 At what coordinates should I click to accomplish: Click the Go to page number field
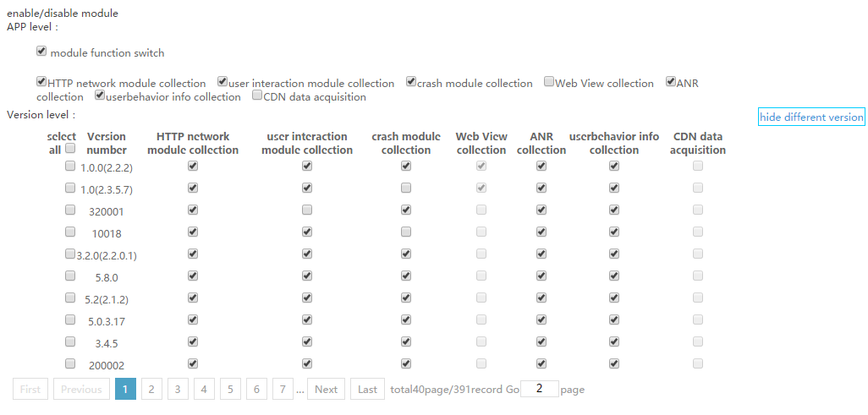click(x=540, y=389)
